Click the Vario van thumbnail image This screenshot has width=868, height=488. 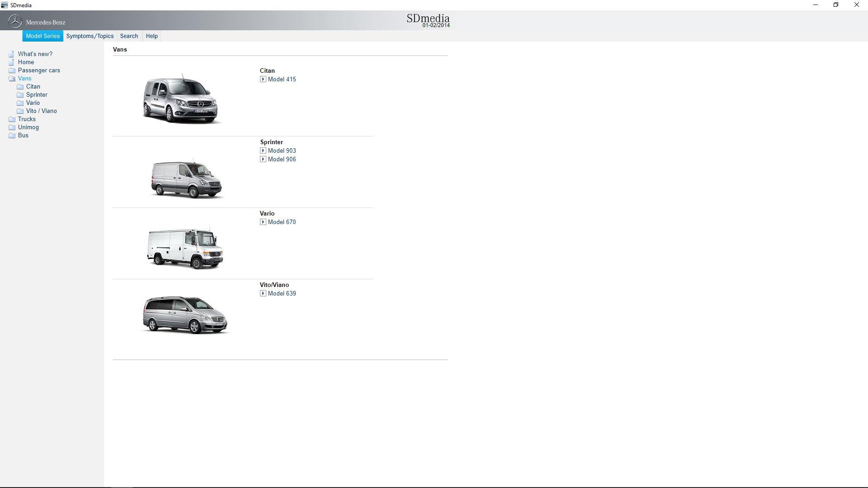(x=185, y=249)
